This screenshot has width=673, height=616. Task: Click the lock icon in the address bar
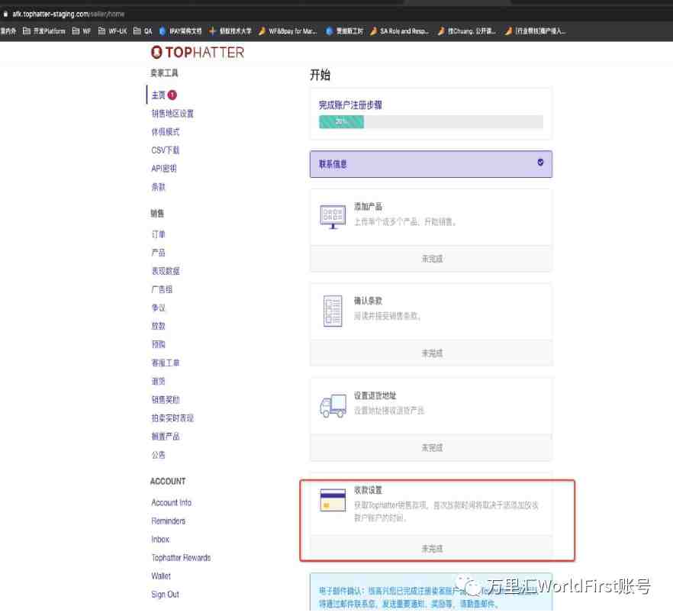point(5,15)
